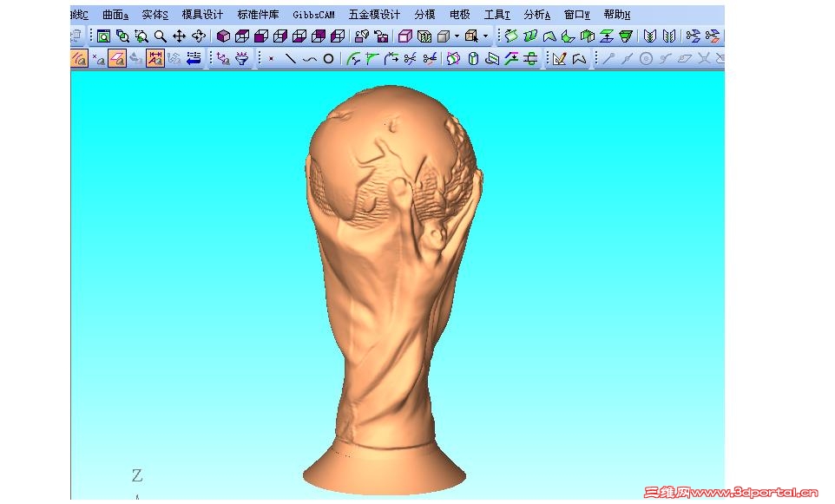Click the first green V-shaped draft icon
Screen dimensions: 835x504
point(649,36)
